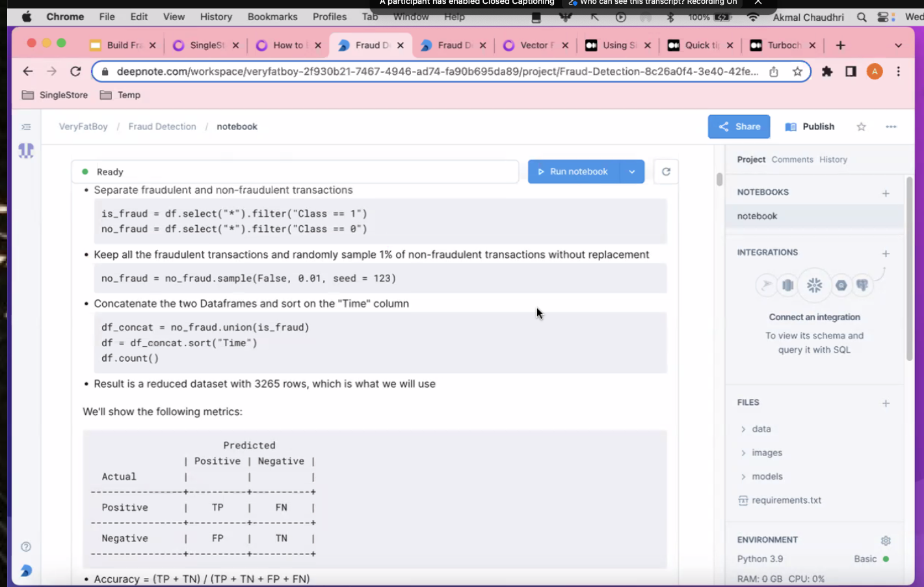This screenshot has height=587, width=924.
Task: Star the notebook as favorite
Action: [x=861, y=127]
